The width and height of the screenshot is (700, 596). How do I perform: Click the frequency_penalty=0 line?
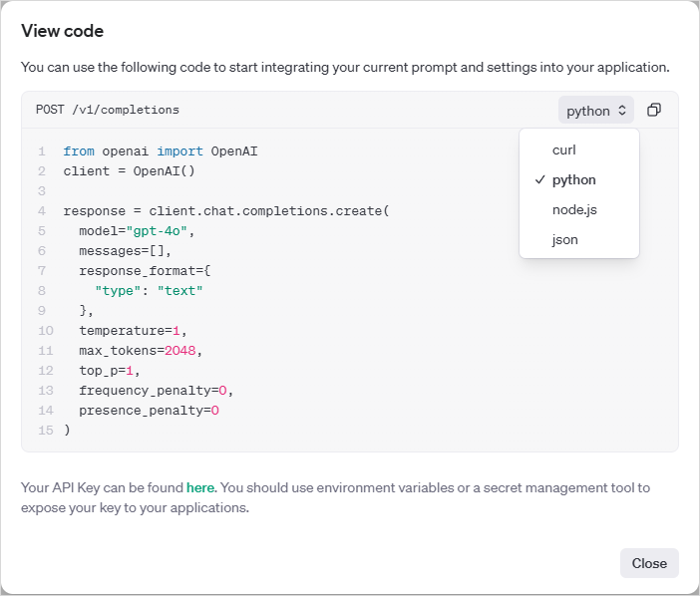tap(156, 390)
